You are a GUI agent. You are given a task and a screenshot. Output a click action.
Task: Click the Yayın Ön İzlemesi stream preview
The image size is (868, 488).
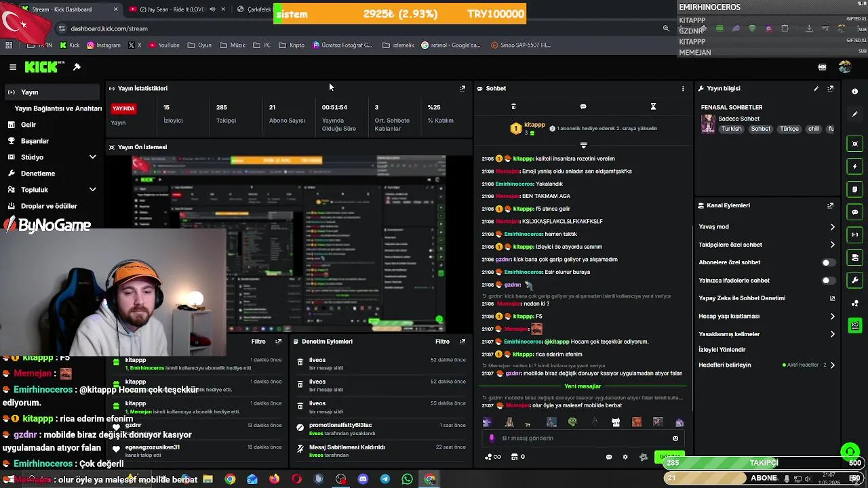289,243
